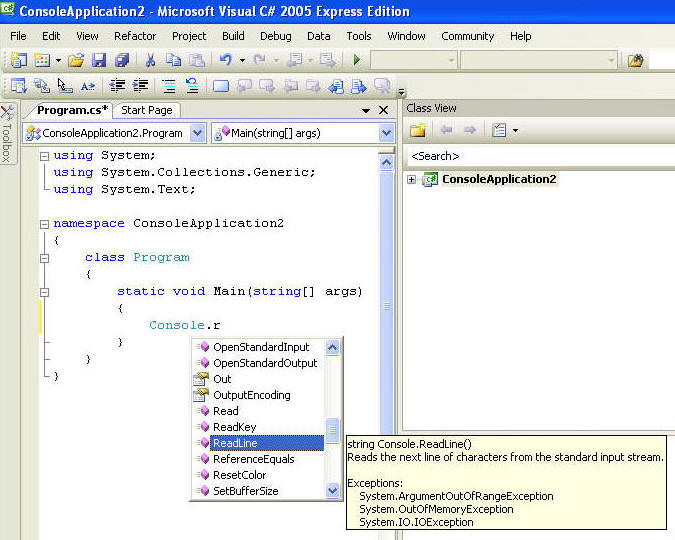Click the New Folder icon in Class View

[x=418, y=130]
